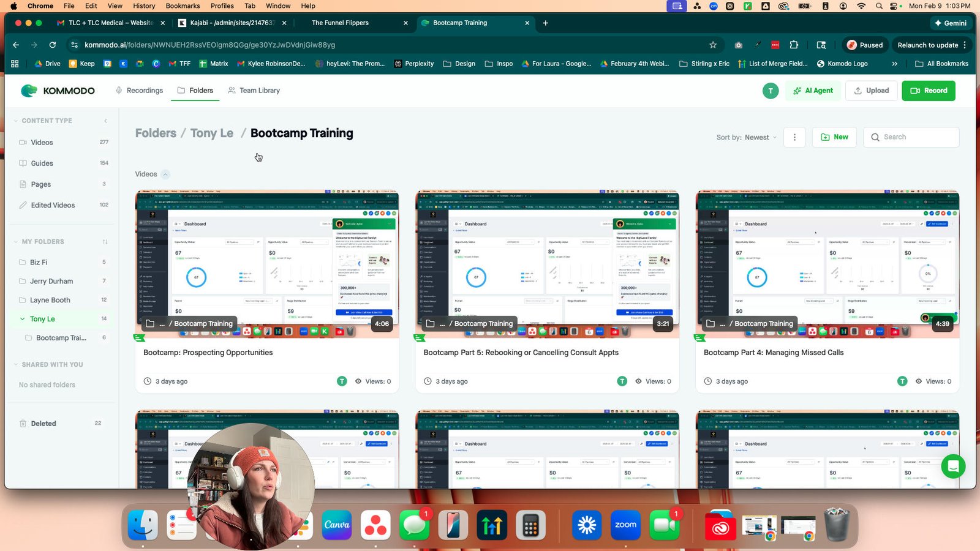Open Chrome extensions puzzle icon
This screenshot has height=551, width=980.
[794, 45]
